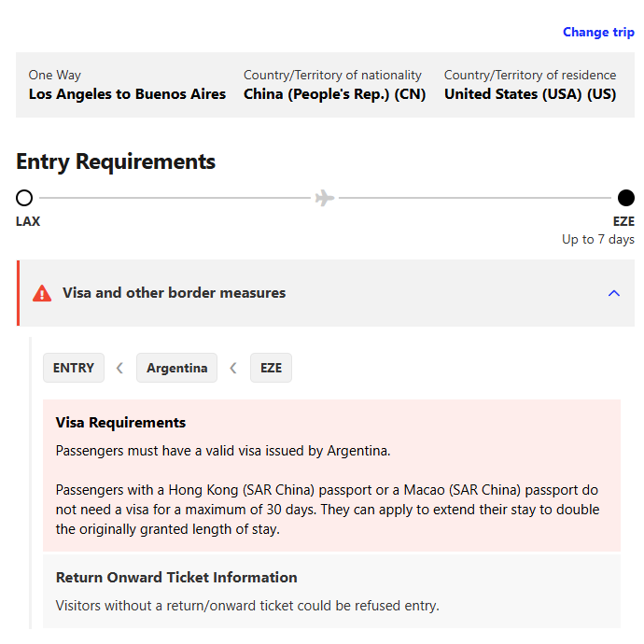Click the Los Angeles to Buenos Aires route text
The height and width of the screenshot is (644, 644).
127,94
